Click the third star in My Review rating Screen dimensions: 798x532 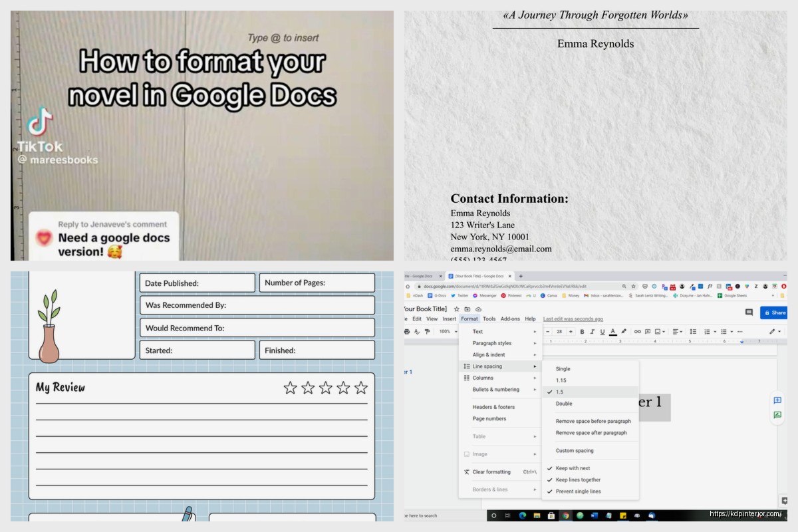pos(325,388)
